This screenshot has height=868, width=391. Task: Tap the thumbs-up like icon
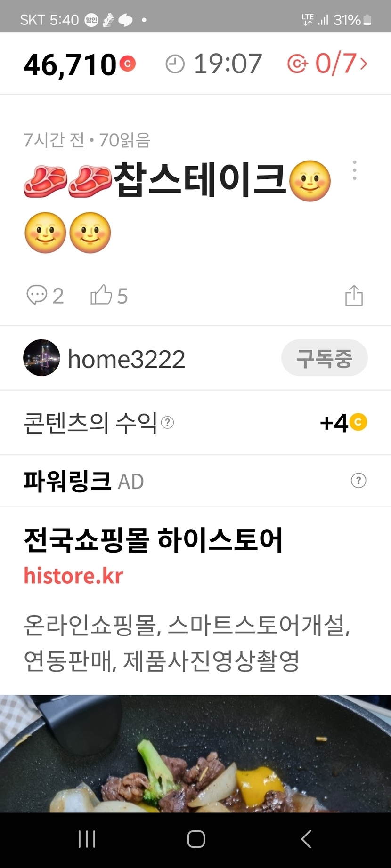pyautogui.click(x=101, y=295)
